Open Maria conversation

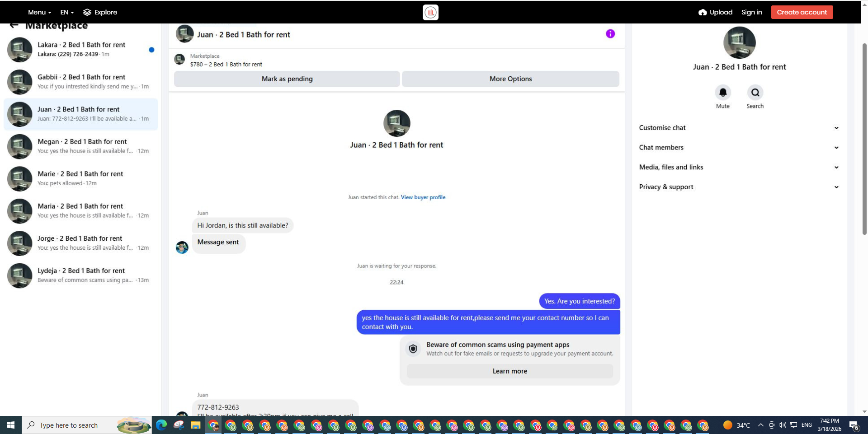(x=80, y=211)
